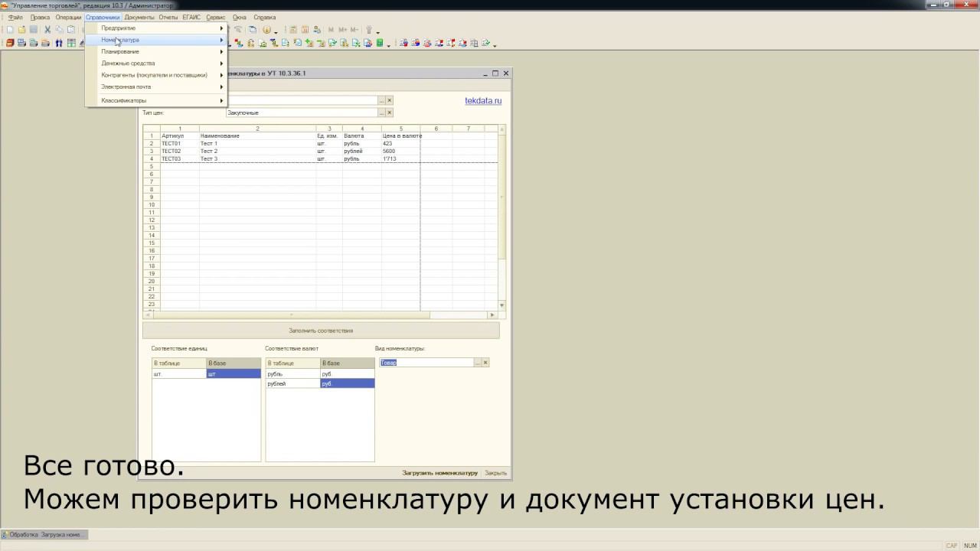Open the Справка menu
980x551 pixels.
[264, 17]
